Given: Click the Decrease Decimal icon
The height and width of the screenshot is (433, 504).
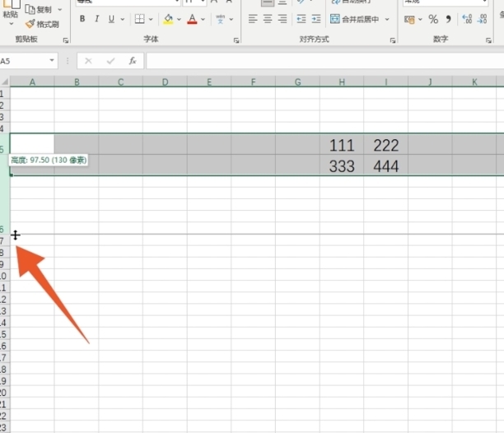Looking at the screenshot, I should 482,19.
